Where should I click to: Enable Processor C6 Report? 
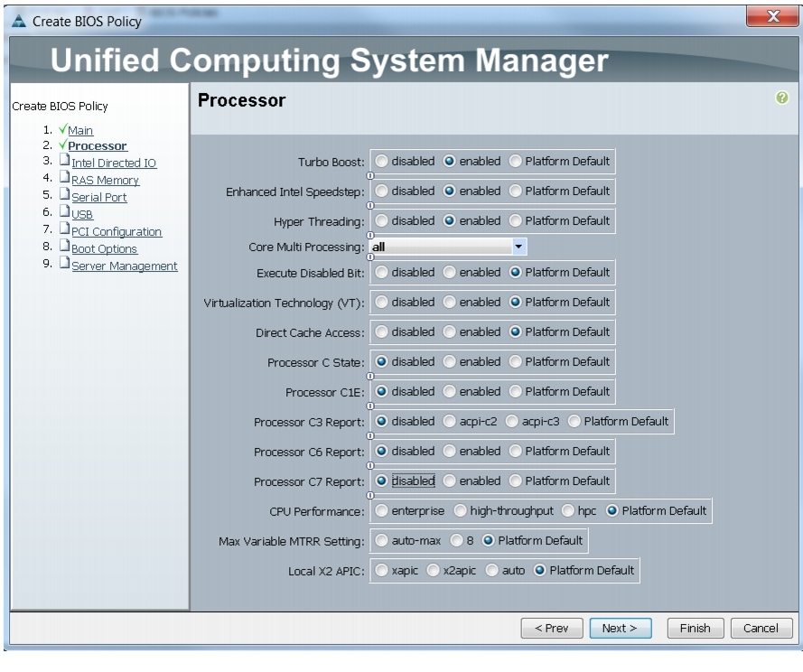click(449, 451)
